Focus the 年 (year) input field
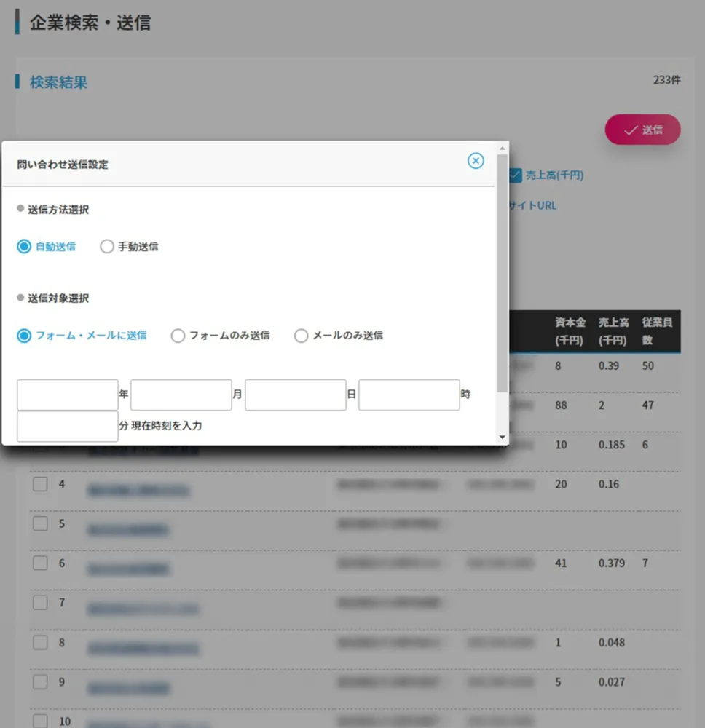This screenshot has height=728, width=705. [67, 395]
